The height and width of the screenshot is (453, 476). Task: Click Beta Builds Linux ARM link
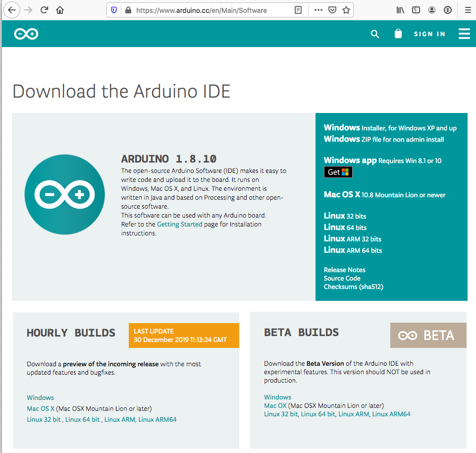coord(354,414)
